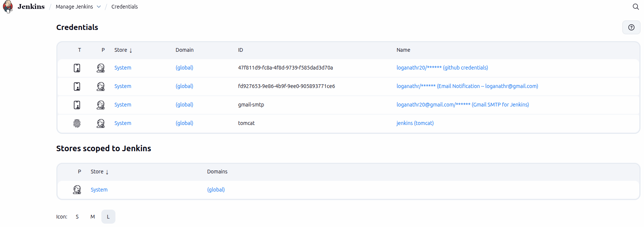Sort credentials by Name column
This screenshot has height=227, width=644.
[x=403, y=50]
